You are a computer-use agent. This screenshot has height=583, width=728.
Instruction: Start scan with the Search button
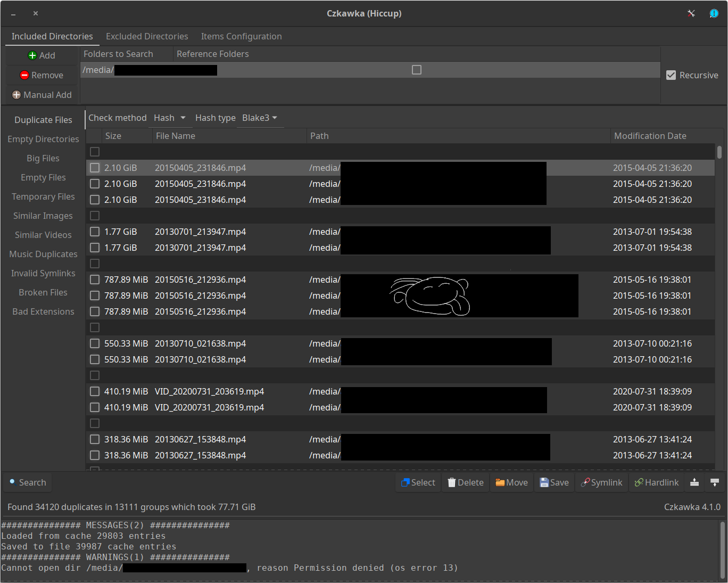[x=28, y=482]
